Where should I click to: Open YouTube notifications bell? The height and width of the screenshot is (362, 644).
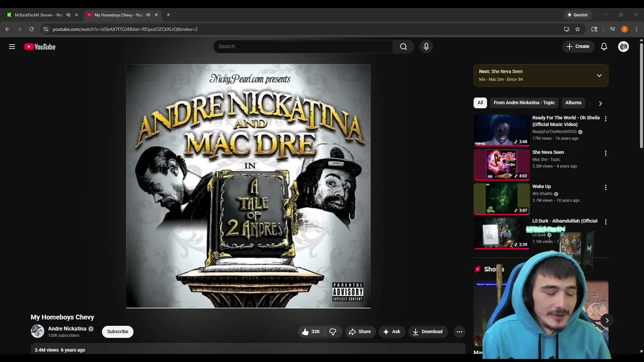(604, 46)
